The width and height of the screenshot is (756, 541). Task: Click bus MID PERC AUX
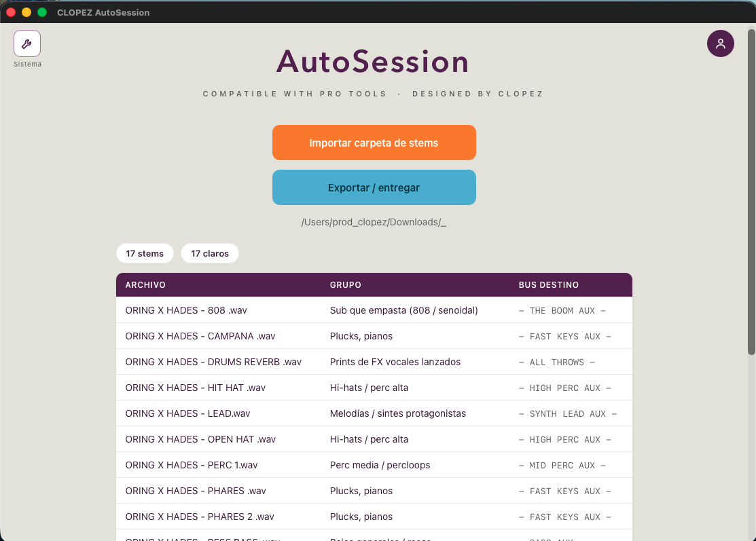point(562,466)
